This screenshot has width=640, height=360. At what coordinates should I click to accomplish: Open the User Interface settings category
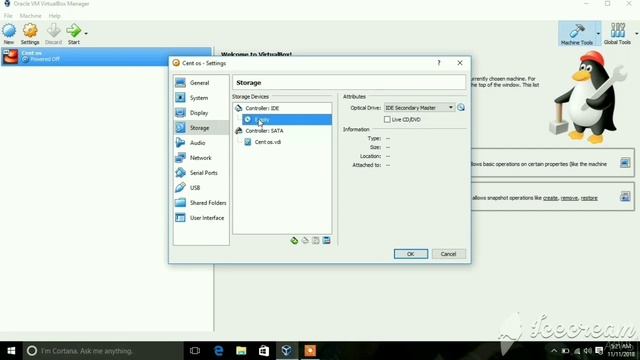201,218
